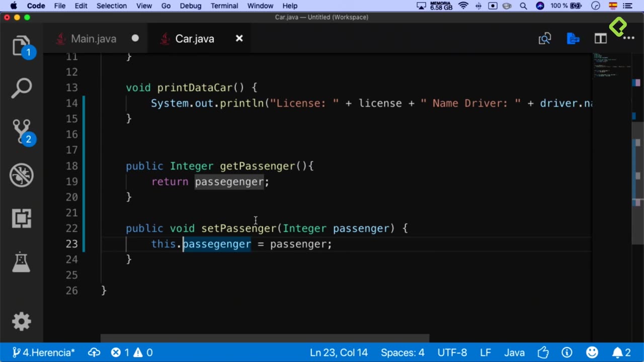This screenshot has width=644, height=362.
Task: Open the Problems panel via errors count
Action: point(120,352)
